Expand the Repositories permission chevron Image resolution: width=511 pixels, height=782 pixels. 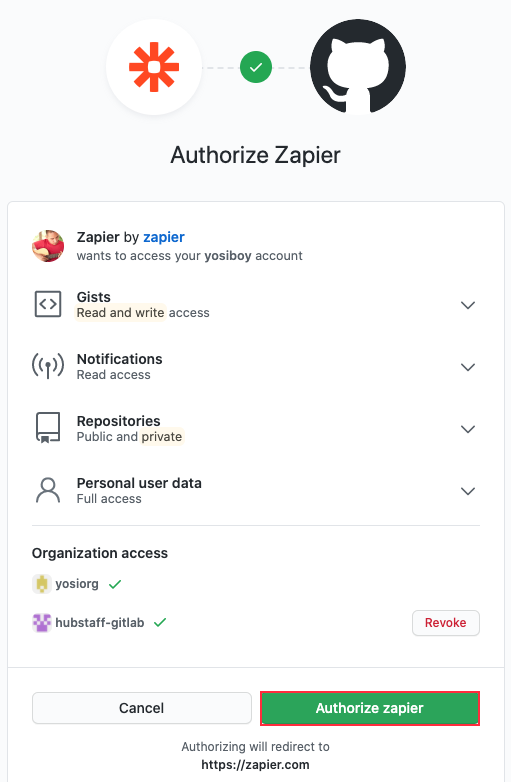click(468, 429)
